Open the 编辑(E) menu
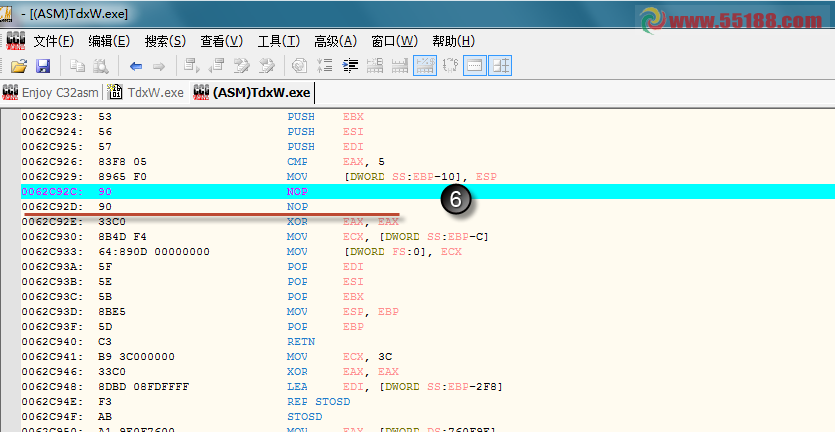The image size is (835, 432). 109,41
